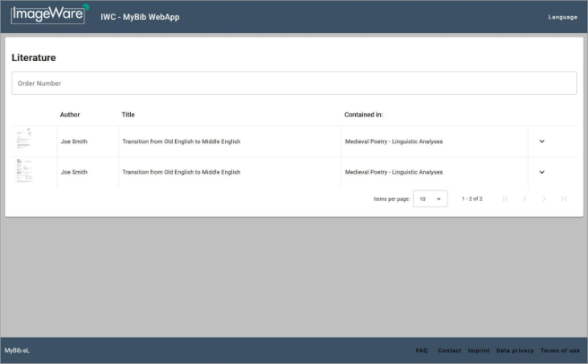Click the Author column header
Viewport: 588px width, 364px height.
(x=70, y=115)
